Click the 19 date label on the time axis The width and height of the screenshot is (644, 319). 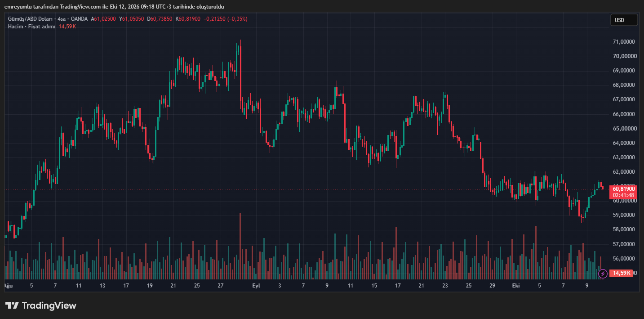click(150, 286)
